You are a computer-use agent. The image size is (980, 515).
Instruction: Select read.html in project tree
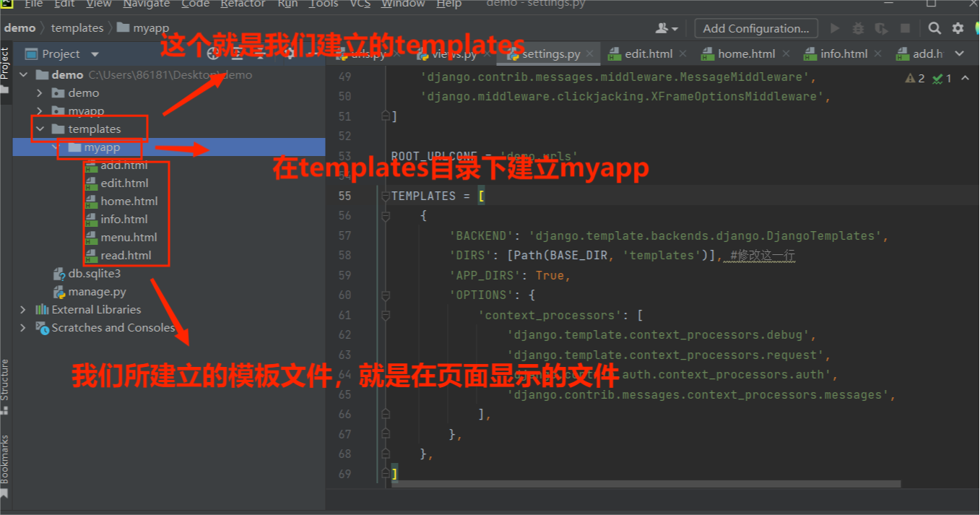pos(126,256)
